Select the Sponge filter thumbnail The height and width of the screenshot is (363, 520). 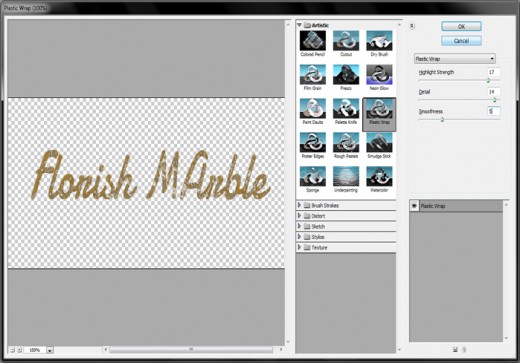pyautogui.click(x=313, y=177)
